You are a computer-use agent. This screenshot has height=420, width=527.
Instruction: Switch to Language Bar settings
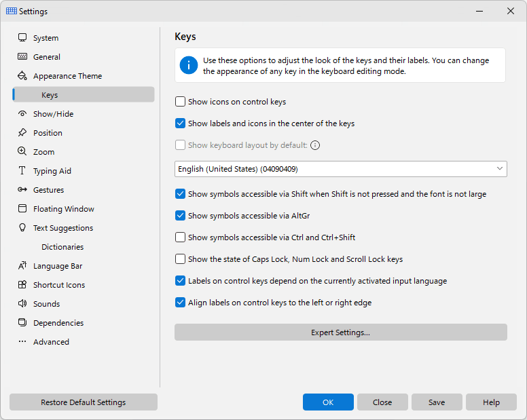coord(58,266)
